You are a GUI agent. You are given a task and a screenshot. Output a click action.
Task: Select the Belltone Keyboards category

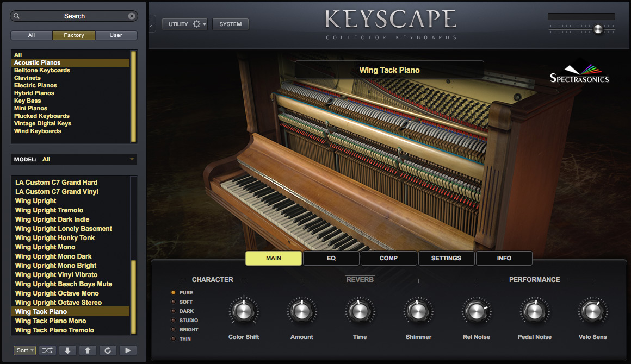coord(70,70)
